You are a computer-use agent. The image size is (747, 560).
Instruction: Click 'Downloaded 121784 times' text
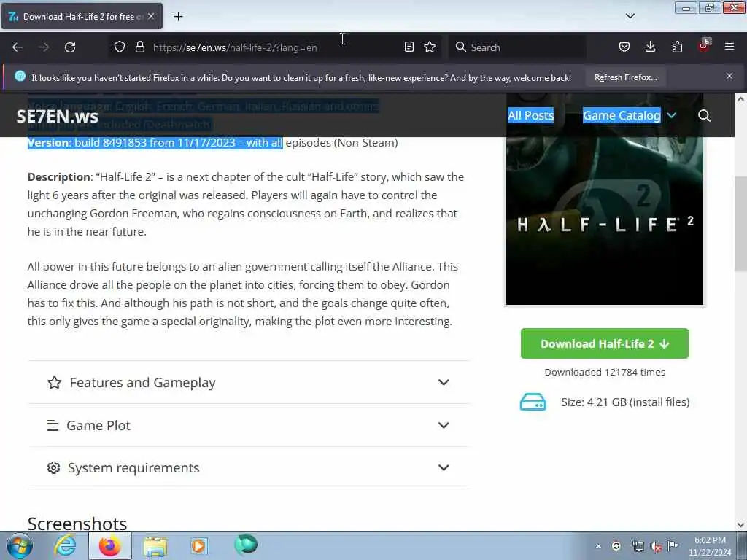605,373
